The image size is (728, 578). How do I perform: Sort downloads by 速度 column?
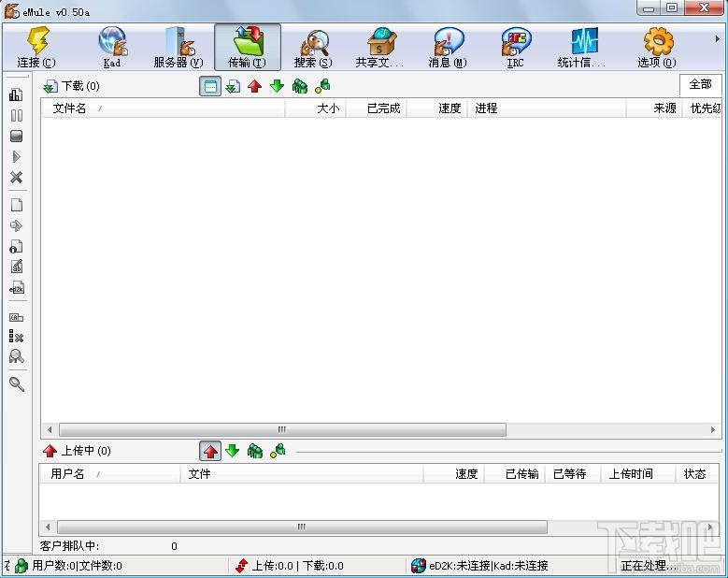coord(436,108)
